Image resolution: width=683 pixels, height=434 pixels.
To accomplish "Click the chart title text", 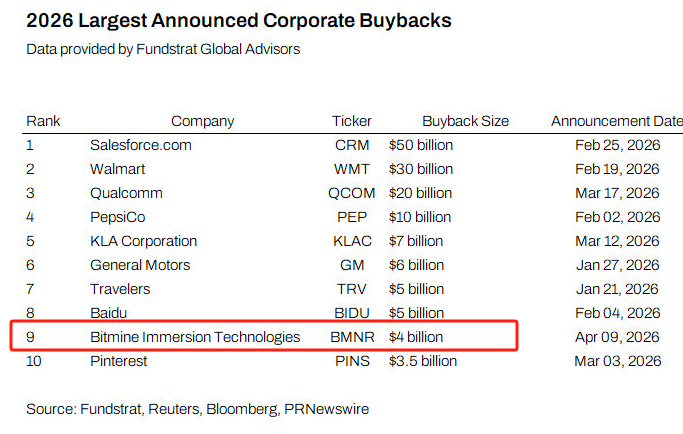I will 239,20.
